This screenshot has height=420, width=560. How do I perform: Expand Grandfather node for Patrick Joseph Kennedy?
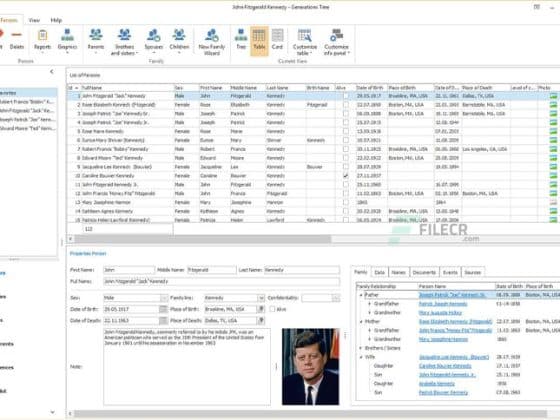tap(369, 304)
